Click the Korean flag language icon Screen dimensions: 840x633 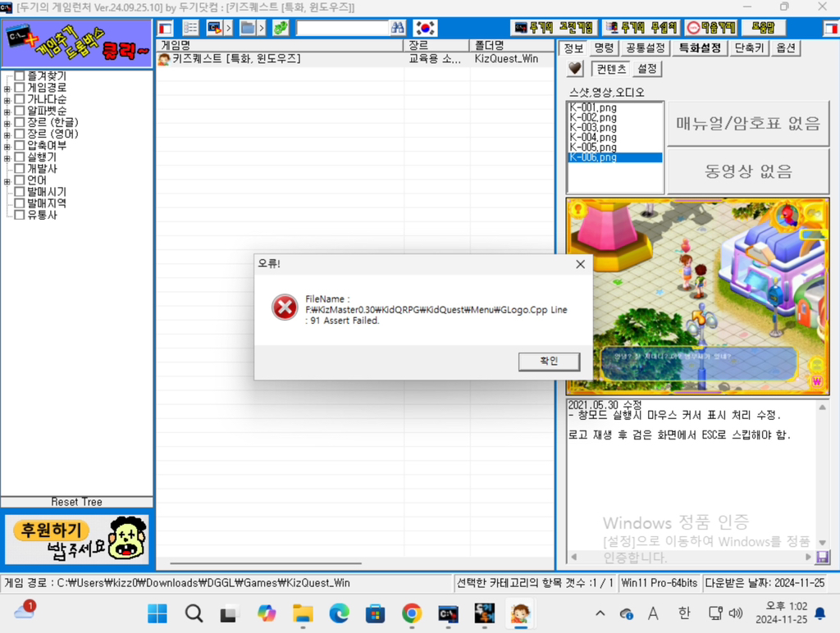click(425, 28)
